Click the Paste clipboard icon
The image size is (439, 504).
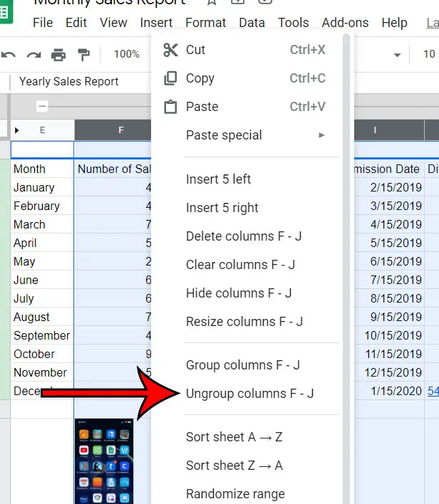(x=170, y=107)
